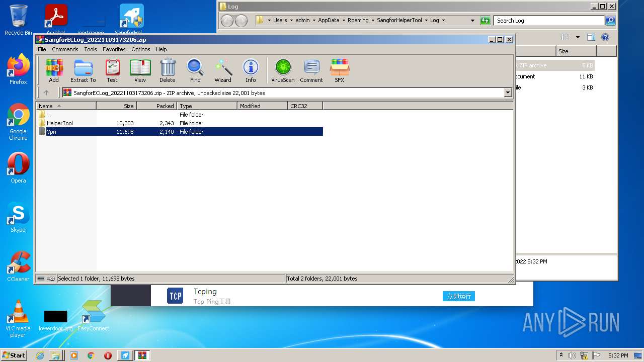
Task: Click the Search Log input field
Action: pyautogui.click(x=549, y=21)
